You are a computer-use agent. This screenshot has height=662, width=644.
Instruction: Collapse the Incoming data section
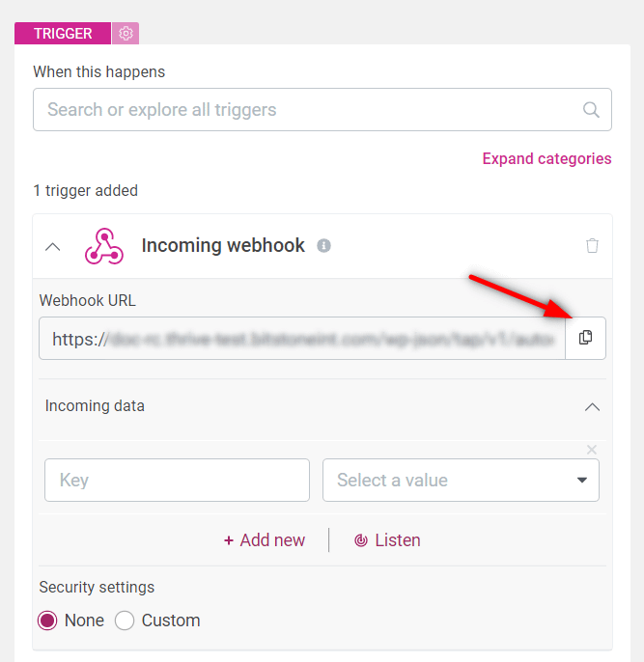592,407
